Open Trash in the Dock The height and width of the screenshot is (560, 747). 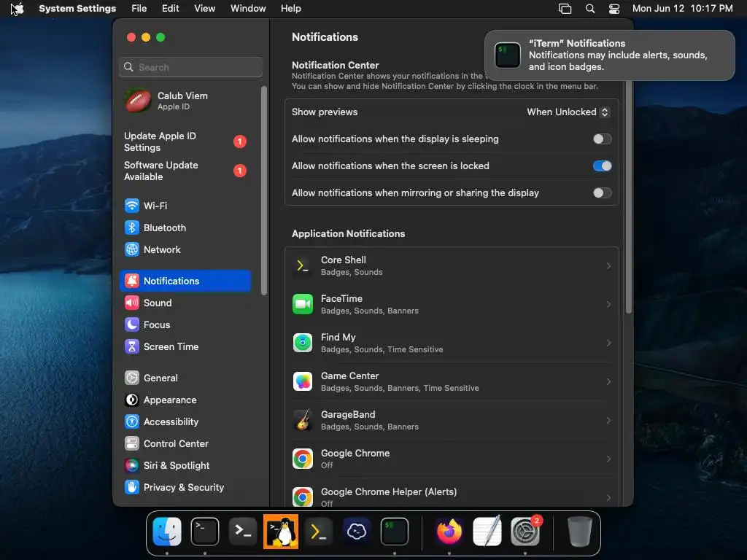[x=580, y=532]
